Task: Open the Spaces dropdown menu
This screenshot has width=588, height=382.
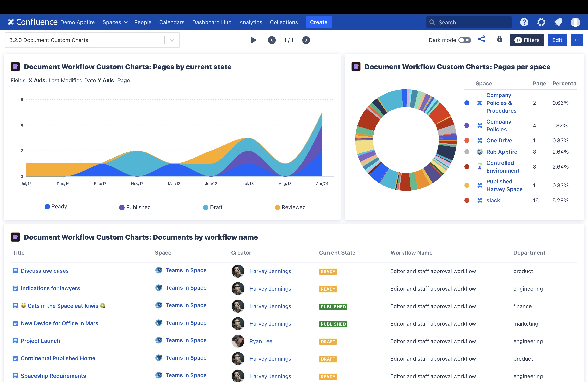Action: click(x=115, y=22)
